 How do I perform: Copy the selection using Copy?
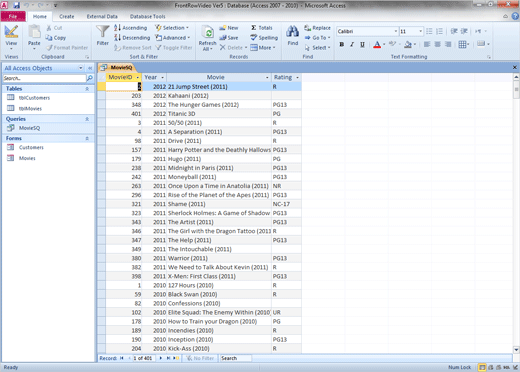point(56,38)
